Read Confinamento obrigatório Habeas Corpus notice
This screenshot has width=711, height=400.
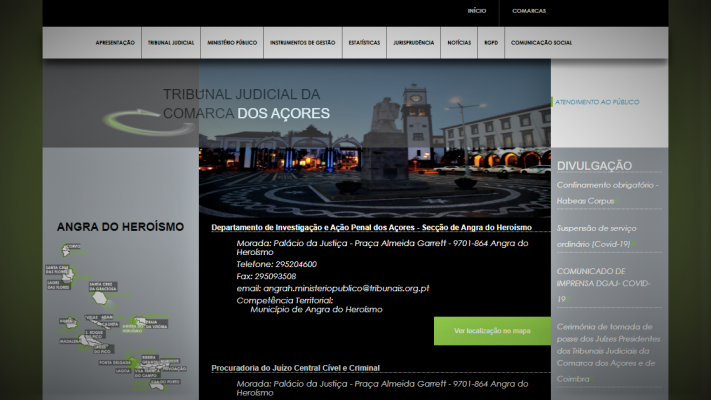point(607,192)
